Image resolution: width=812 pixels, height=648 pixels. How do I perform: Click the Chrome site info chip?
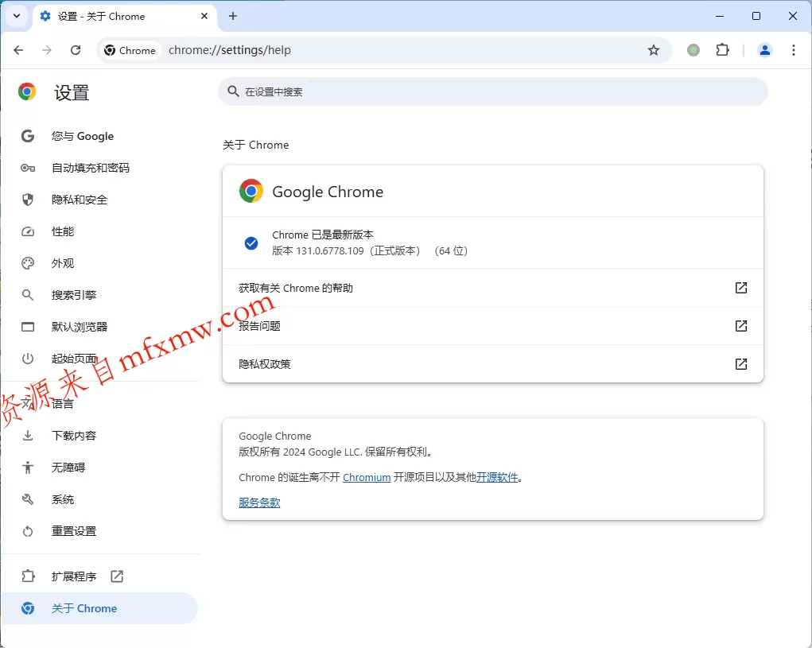click(x=130, y=50)
